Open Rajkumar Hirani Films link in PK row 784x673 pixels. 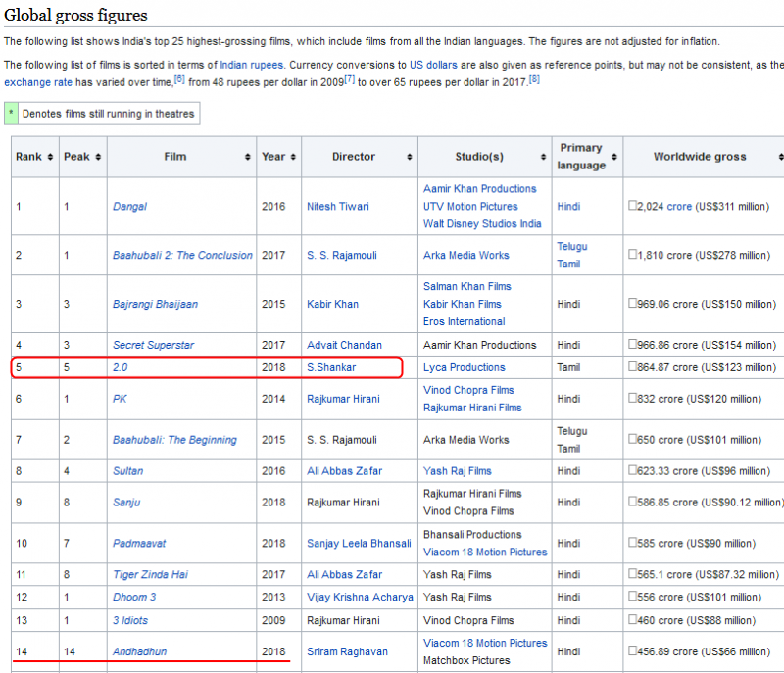tap(472, 408)
